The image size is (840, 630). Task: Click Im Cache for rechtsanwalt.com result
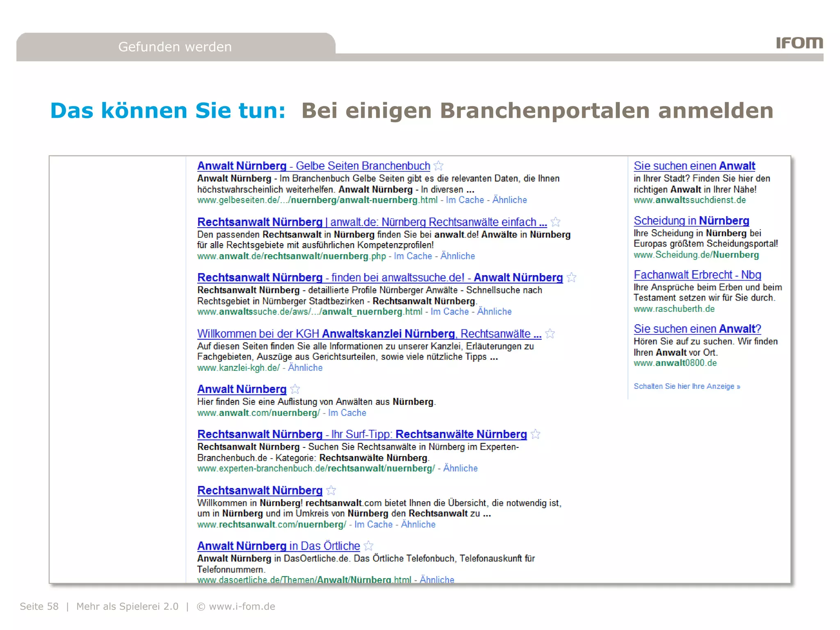[x=373, y=525]
